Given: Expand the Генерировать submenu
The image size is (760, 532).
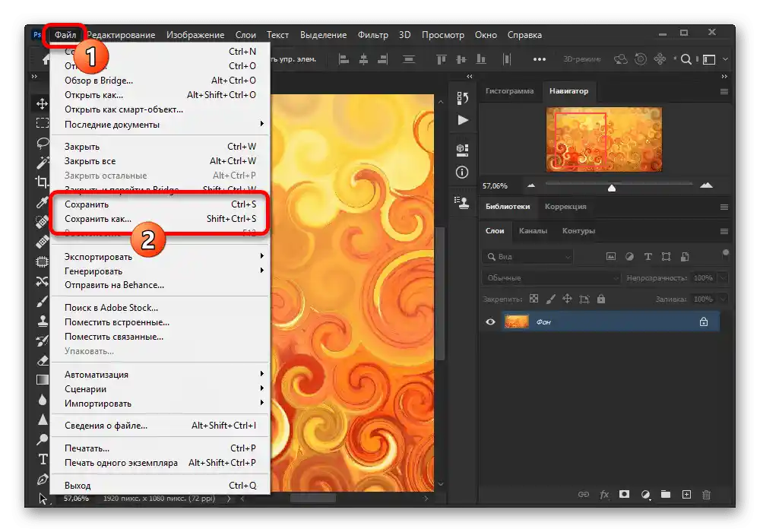Looking at the screenshot, I should pyautogui.click(x=160, y=271).
